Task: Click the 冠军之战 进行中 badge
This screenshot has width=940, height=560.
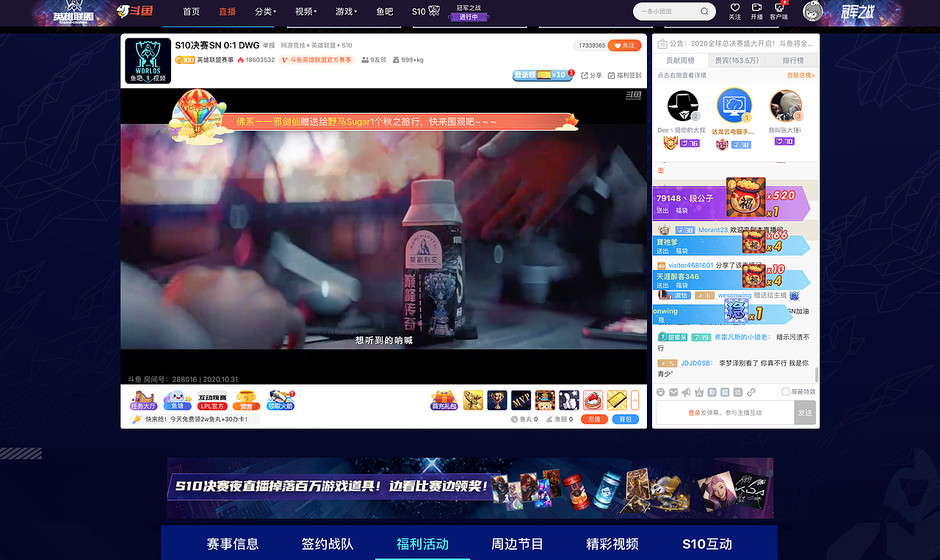Action: click(x=469, y=12)
